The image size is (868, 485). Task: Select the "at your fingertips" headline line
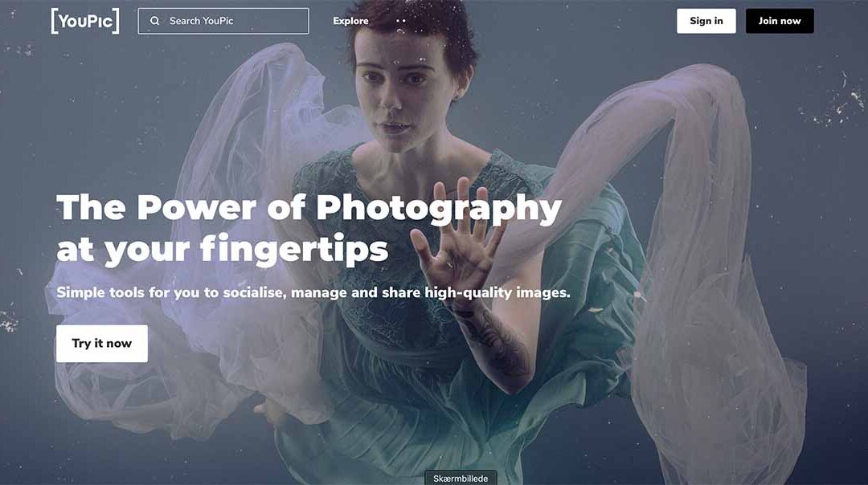click(x=222, y=248)
